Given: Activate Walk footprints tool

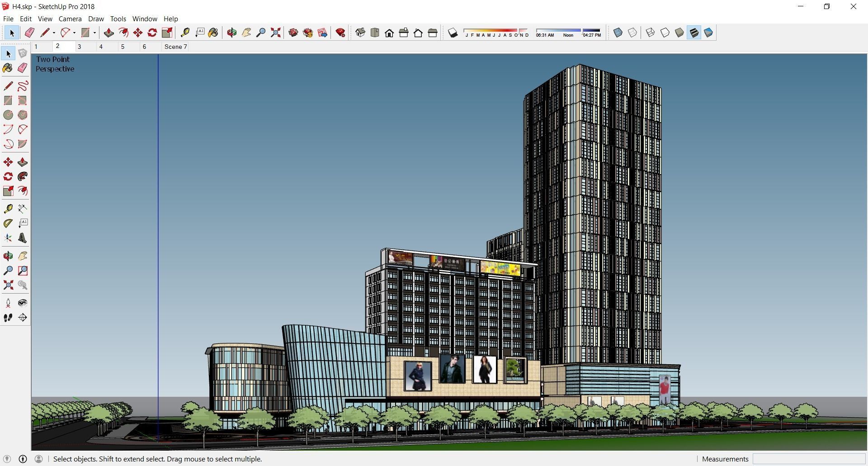Looking at the screenshot, I should click(8, 318).
